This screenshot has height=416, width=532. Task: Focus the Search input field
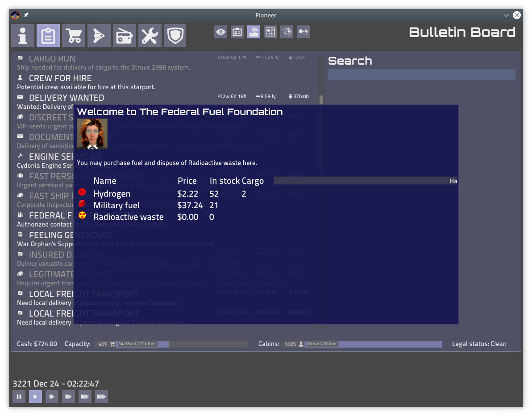[x=421, y=74]
